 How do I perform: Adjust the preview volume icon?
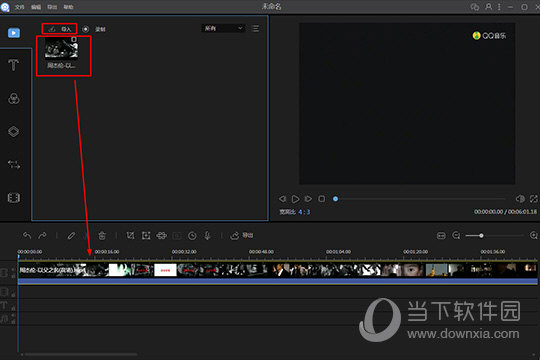pyautogui.click(x=520, y=199)
